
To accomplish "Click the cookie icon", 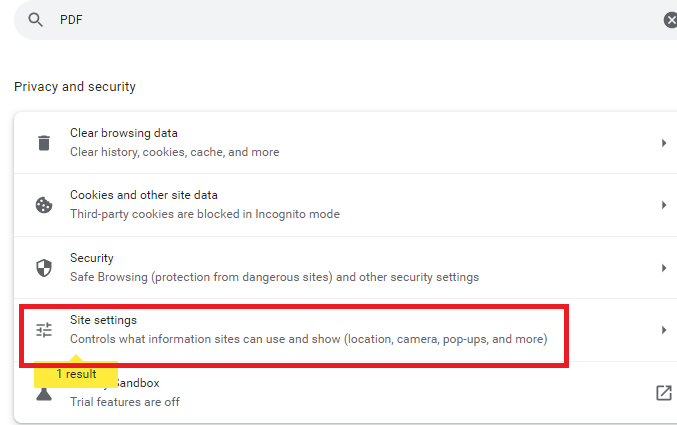I will tap(44, 205).
